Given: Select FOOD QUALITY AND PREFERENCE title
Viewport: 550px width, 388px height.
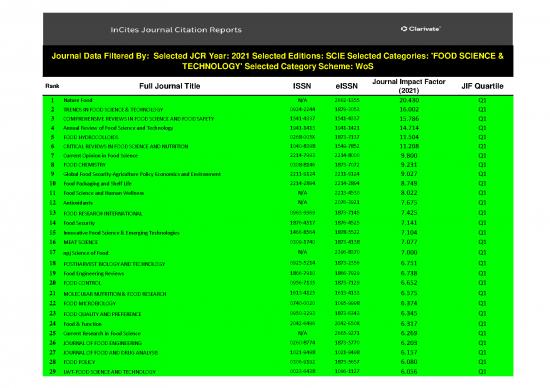Looking at the screenshot, I should tap(102, 314).
